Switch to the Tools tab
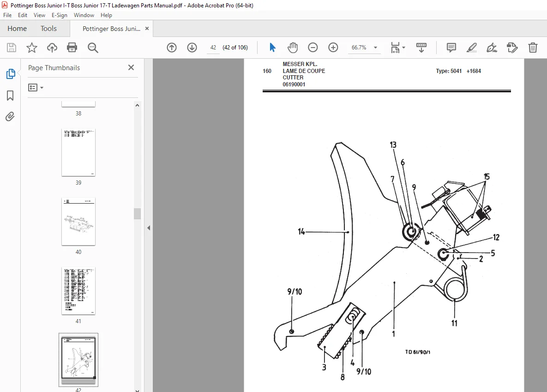547x392 pixels. click(48, 28)
